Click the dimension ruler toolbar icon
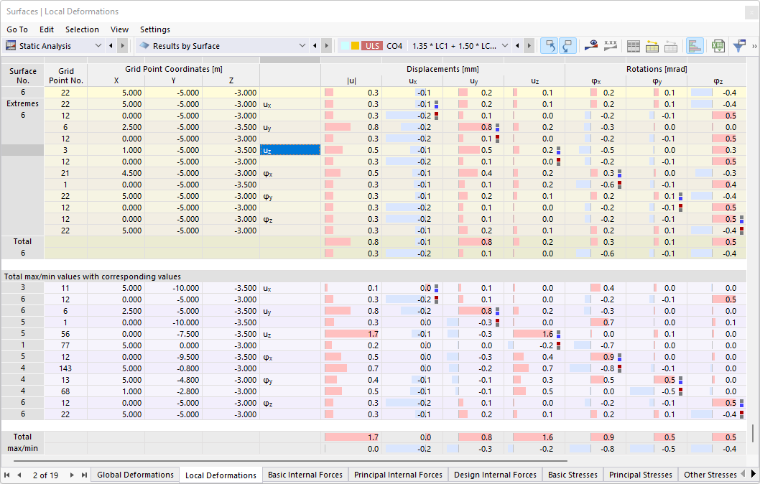This screenshot has height=484, width=760. [610, 46]
